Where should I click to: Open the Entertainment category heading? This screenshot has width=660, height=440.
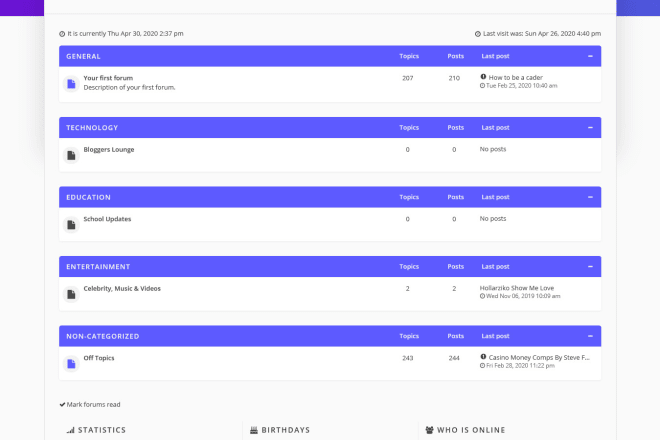pos(98,267)
